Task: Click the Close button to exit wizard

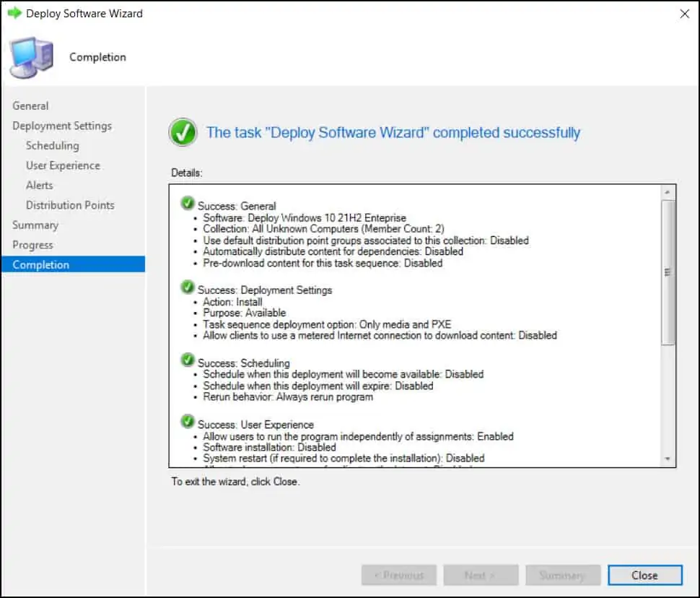Action: pyautogui.click(x=644, y=575)
